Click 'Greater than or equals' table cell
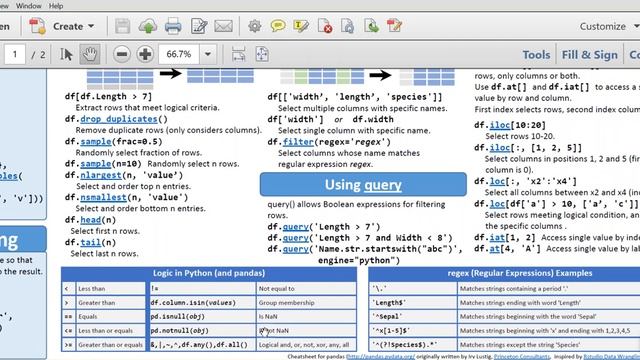 click(110, 344)
